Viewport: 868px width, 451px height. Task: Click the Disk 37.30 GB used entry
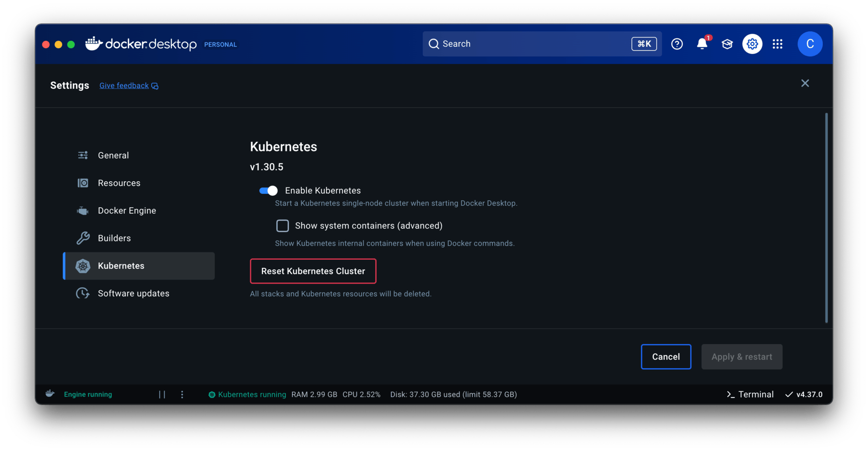click(453, 394)
